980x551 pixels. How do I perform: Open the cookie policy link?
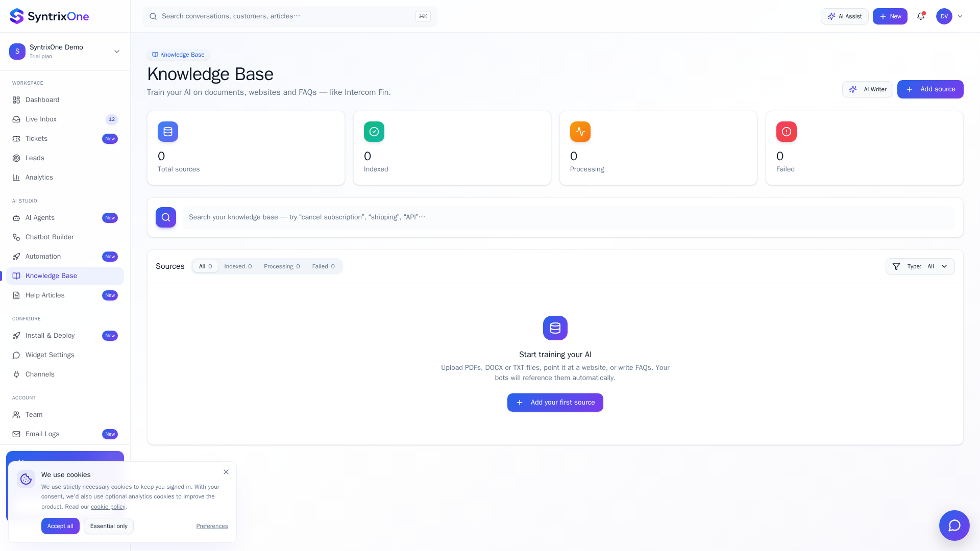(108, 507)
